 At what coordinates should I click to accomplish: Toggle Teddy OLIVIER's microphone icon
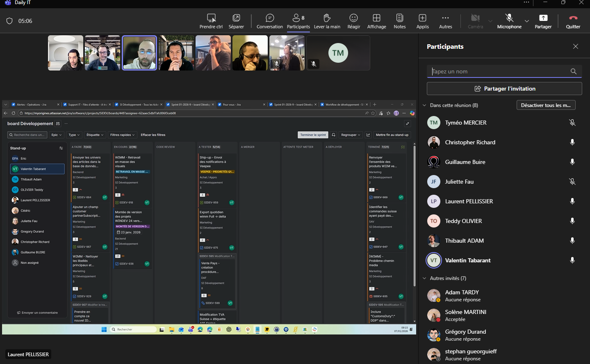click(572, 221)
